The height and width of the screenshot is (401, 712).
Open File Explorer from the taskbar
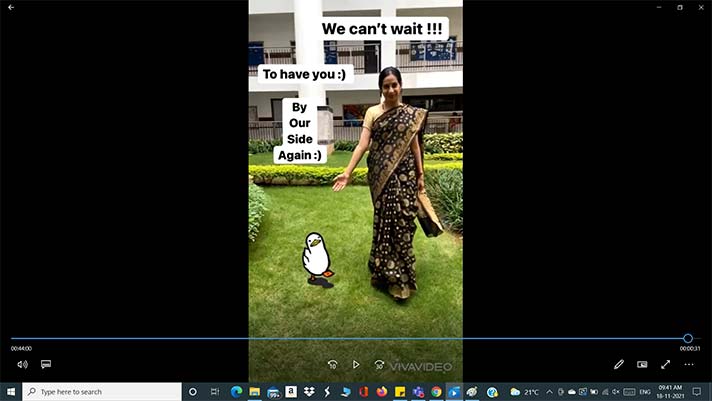coord(255,392)
